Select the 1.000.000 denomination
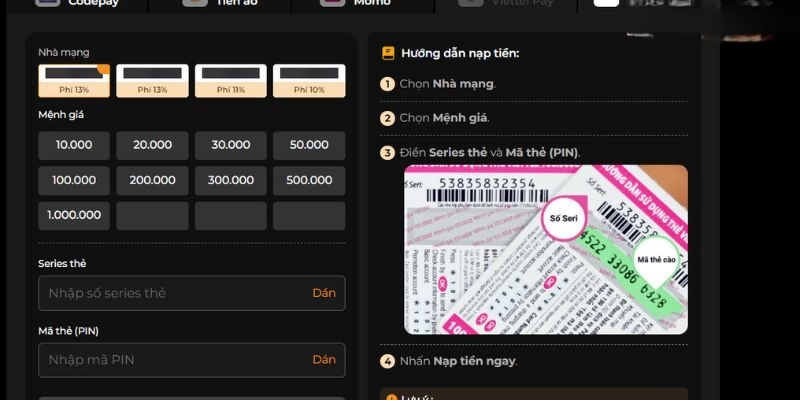Viewport: 800px width, 400px height. 74,215
